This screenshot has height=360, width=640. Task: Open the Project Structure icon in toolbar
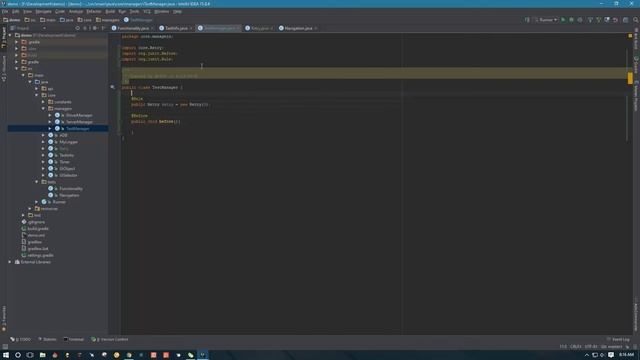tap(626, 20)
